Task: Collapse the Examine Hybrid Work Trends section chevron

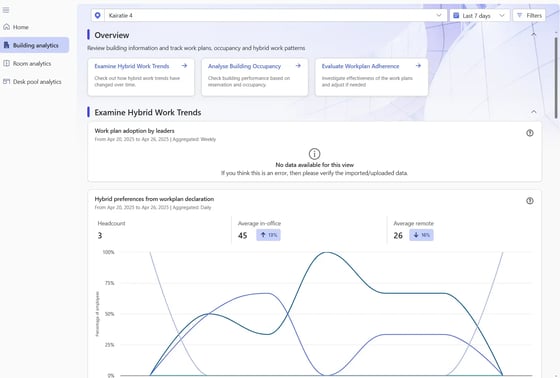Action: (x=534, y=112)
